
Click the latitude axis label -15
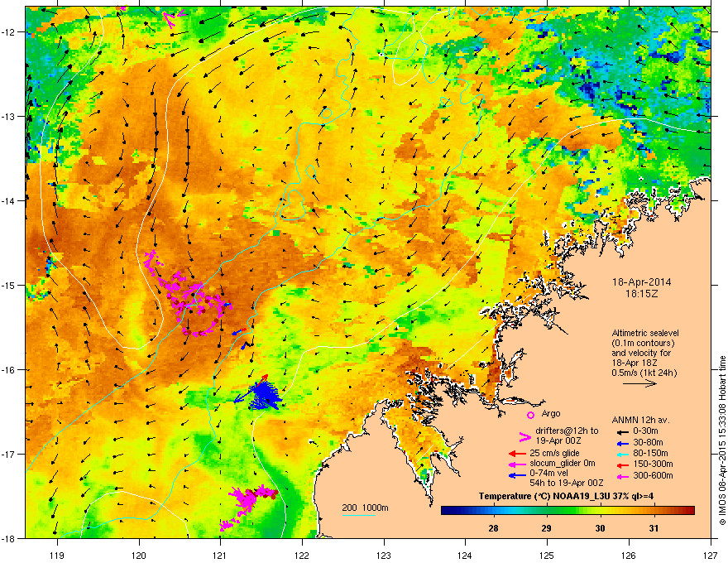(x=9, y=285)
